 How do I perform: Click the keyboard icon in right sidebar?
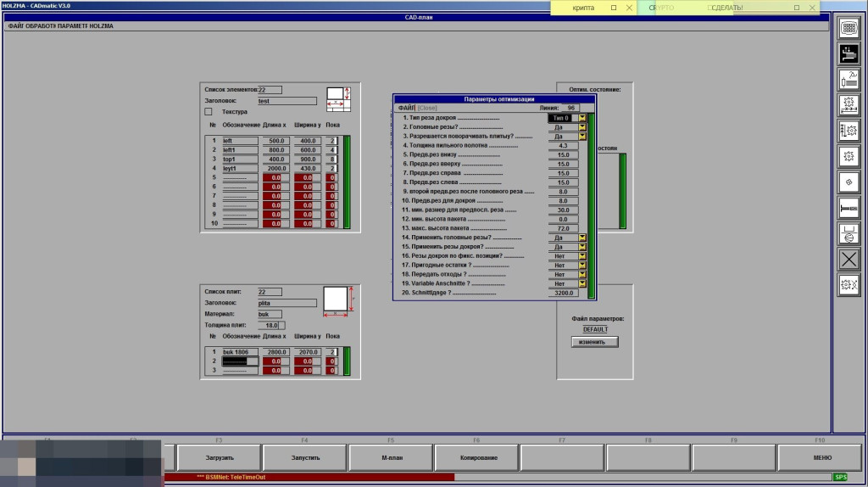(849, 28)
